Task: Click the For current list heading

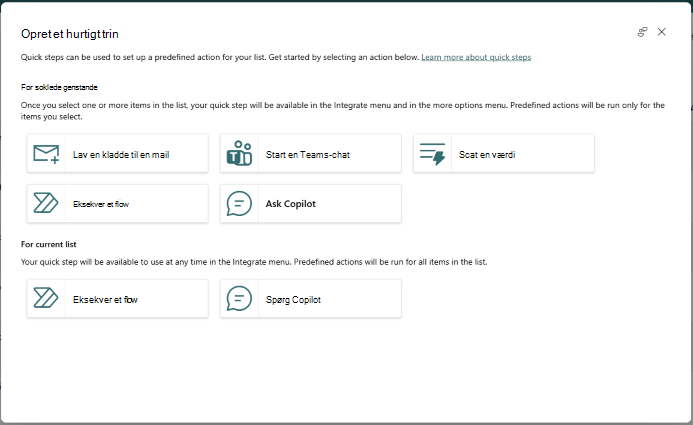Action: (x=49, y=244)
